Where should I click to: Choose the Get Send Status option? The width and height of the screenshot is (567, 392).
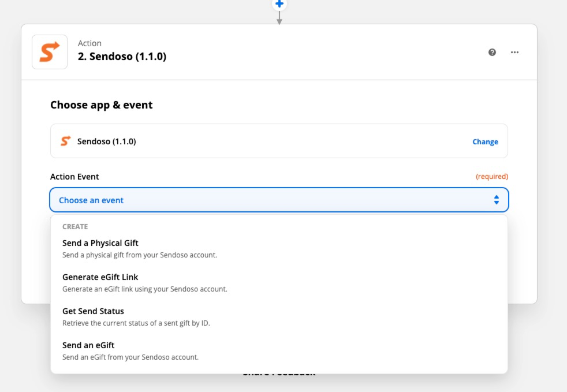(x=93, y=311)
